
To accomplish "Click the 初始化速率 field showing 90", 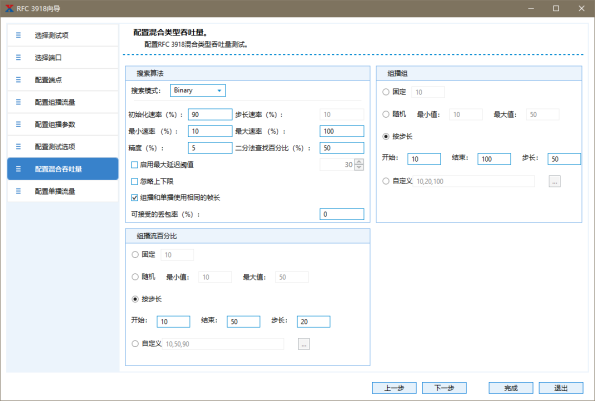I will coord(210,115).
